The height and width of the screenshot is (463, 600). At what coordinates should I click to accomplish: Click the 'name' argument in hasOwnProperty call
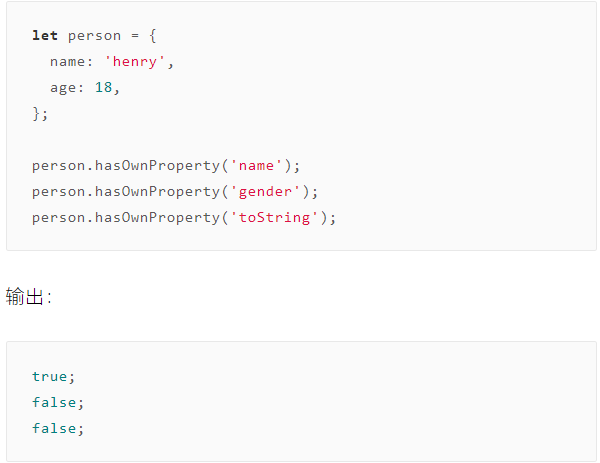coord(256,166)
